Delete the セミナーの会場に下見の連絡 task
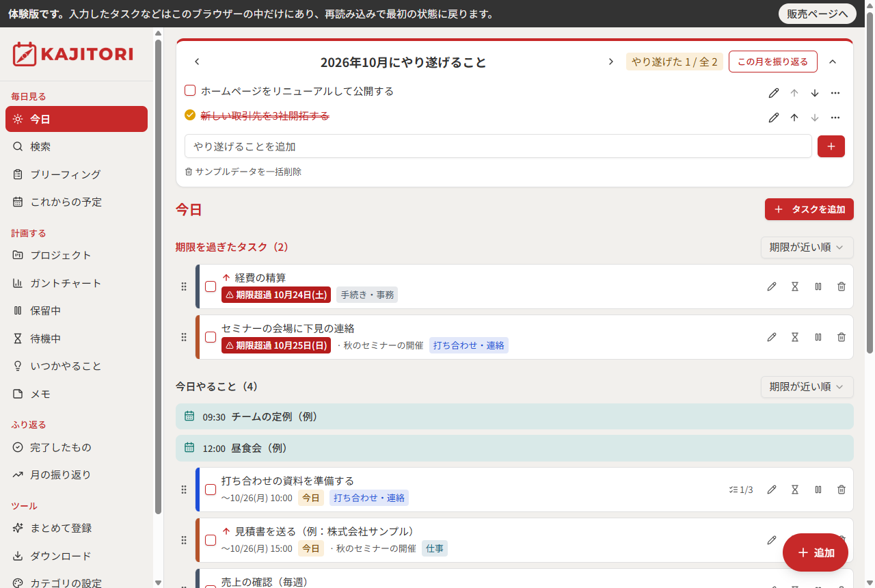The image size is (875, 588). point(842,337)
